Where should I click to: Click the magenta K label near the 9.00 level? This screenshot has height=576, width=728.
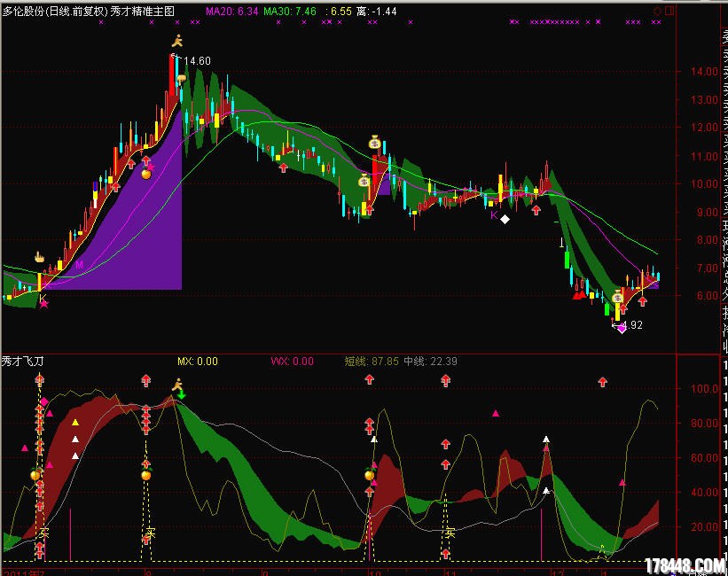[x=494, y=215]
